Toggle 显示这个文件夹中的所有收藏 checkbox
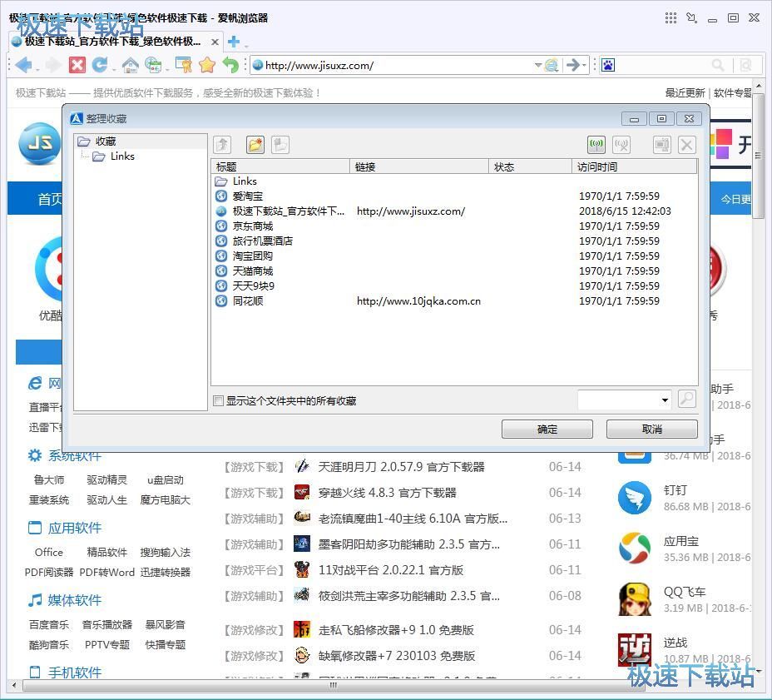Image resolution: width=772 pixels, height=700 pixels. point(218,400)
